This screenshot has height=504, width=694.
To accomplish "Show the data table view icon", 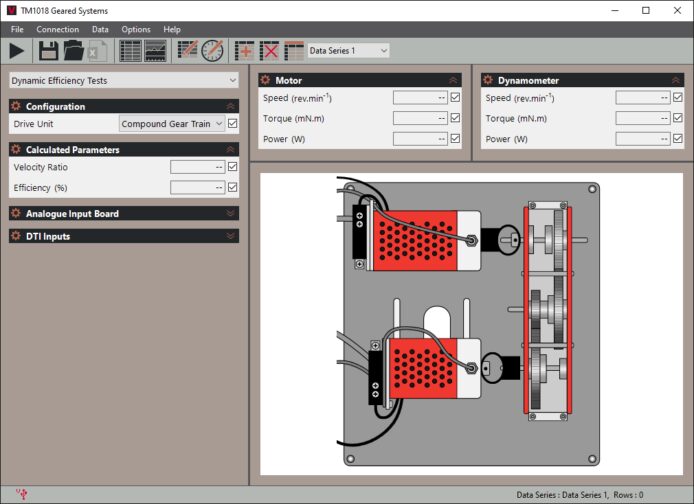I will 131,51.
